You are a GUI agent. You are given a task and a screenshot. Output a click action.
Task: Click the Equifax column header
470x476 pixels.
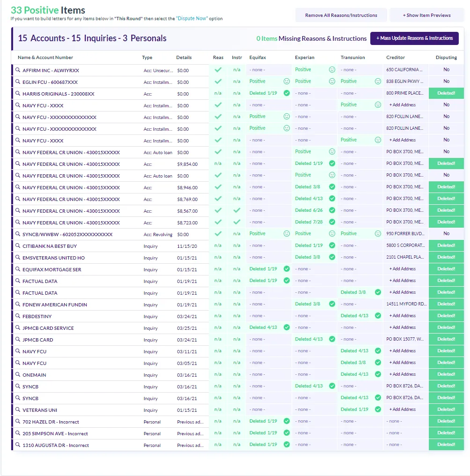tap(257, 57)
